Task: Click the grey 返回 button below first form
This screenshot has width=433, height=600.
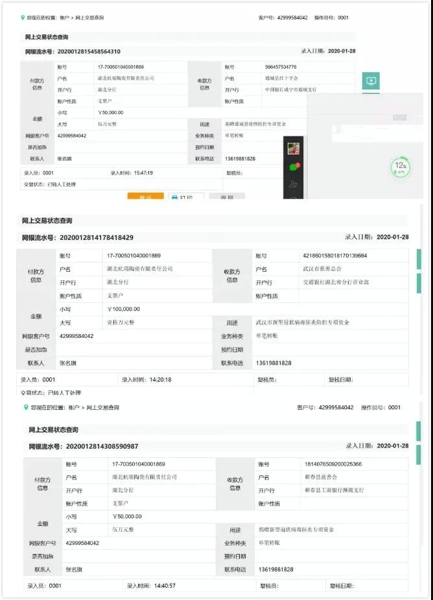Action: (x=227, y=196)
